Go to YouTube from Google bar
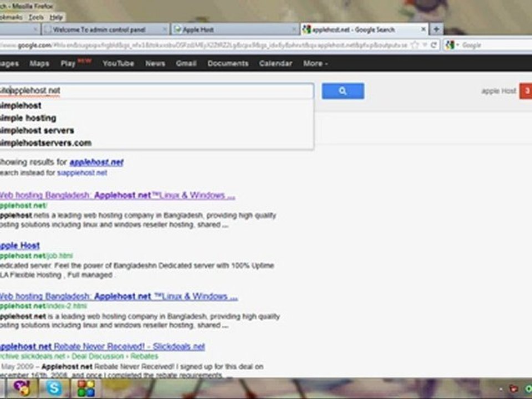 click(x=118, y=63)
